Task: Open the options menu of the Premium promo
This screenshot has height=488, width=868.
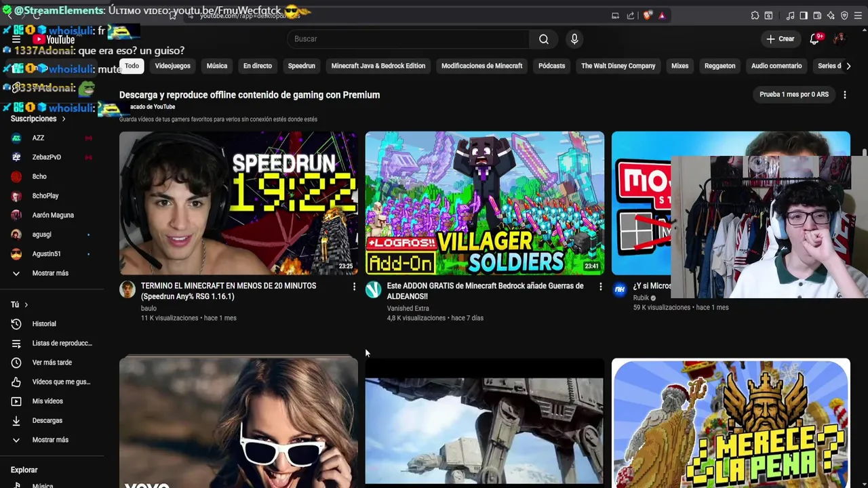Action: (845, 95)
